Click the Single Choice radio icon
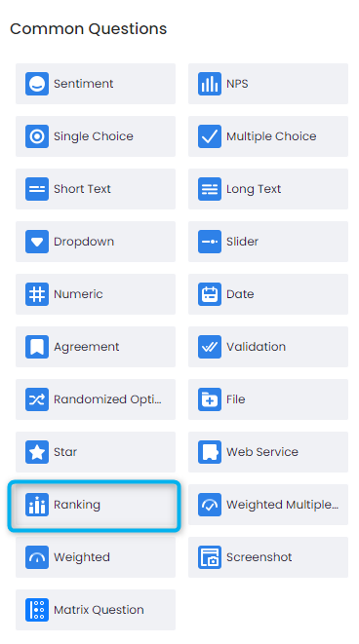Screen dimensions: 359x644 pos(37,136)
